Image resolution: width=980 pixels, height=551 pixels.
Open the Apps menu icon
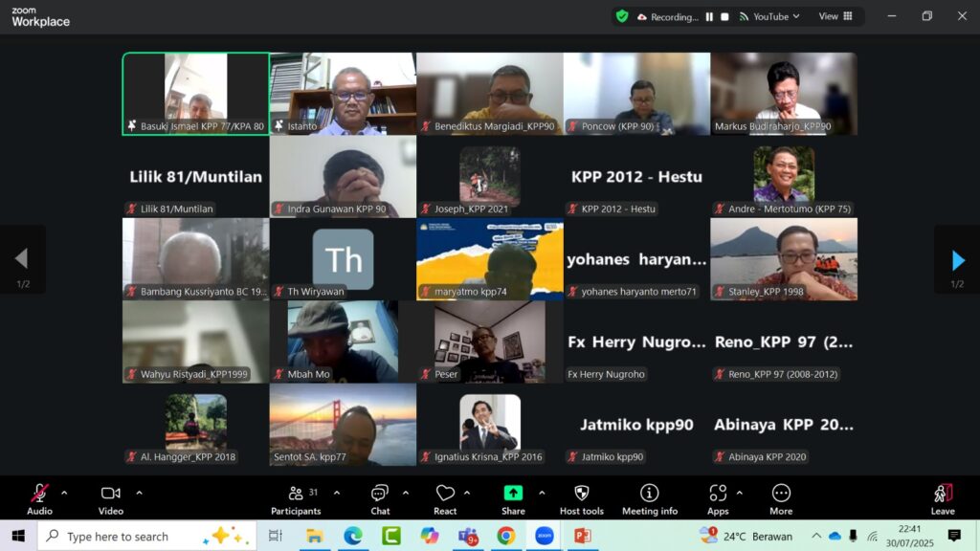pos(718,497)
